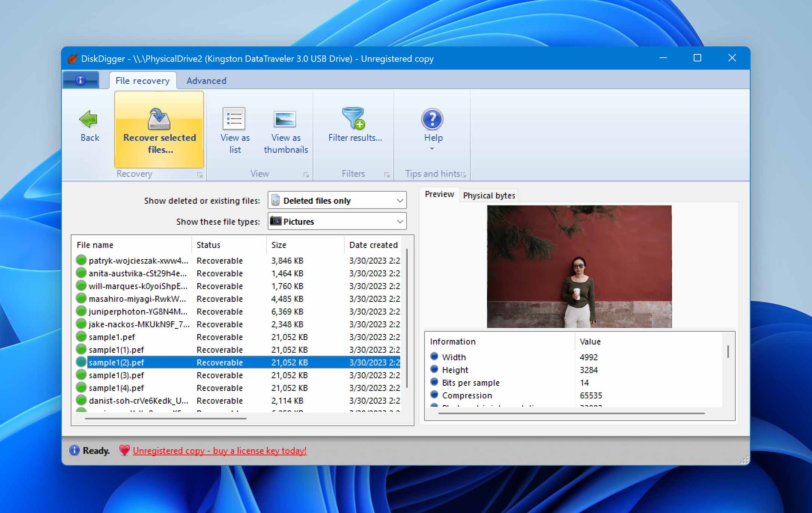The image size is (812, 513).
Task: Click DiskDigger app icon in title bar
Action: 73,58
